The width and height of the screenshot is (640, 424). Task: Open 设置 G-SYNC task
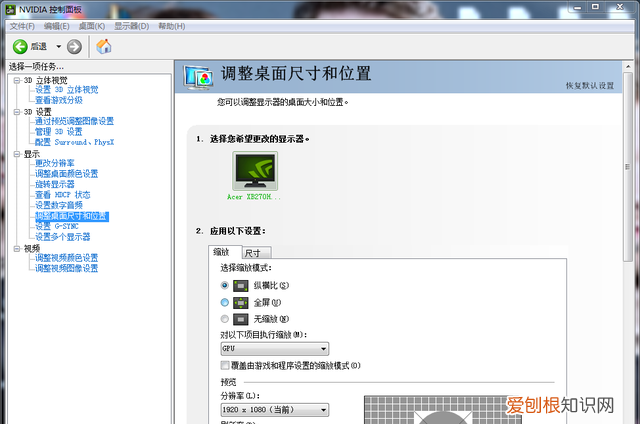[x=57, y=226]
